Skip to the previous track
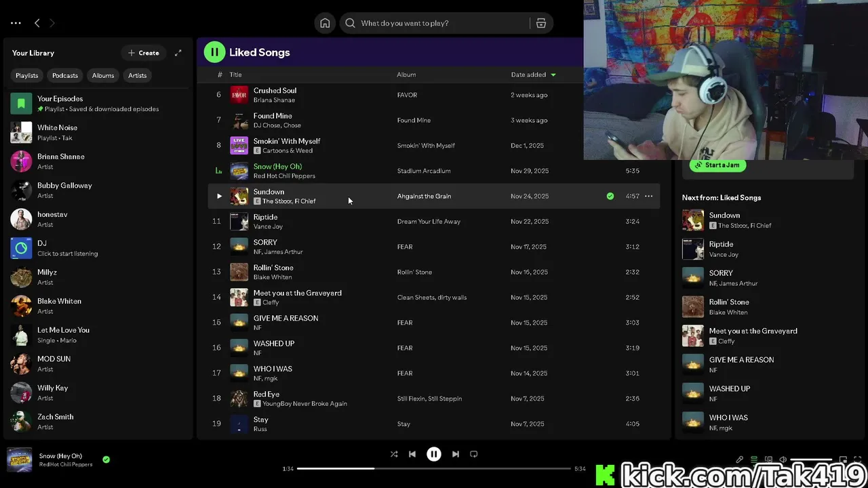Image resolution: width=868 pixels, height=488 pixels. [412, 454]
